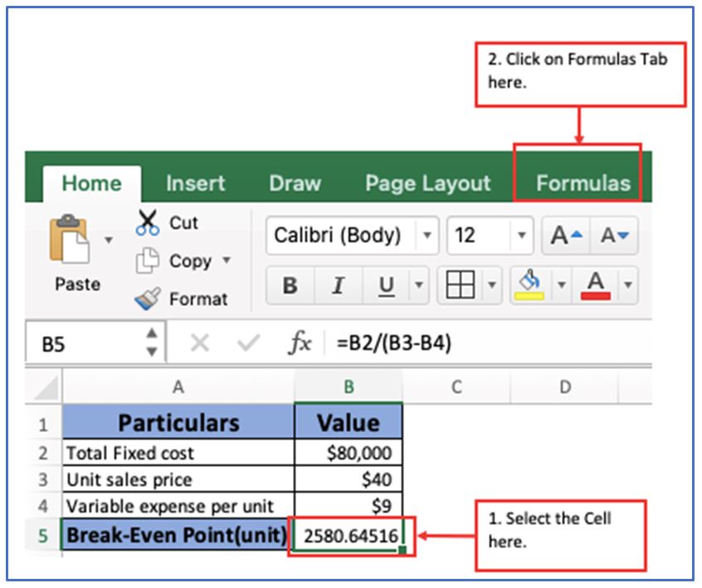702x588 pixels.
Task: Switch to the Home tab
Action: click(92, 184)
